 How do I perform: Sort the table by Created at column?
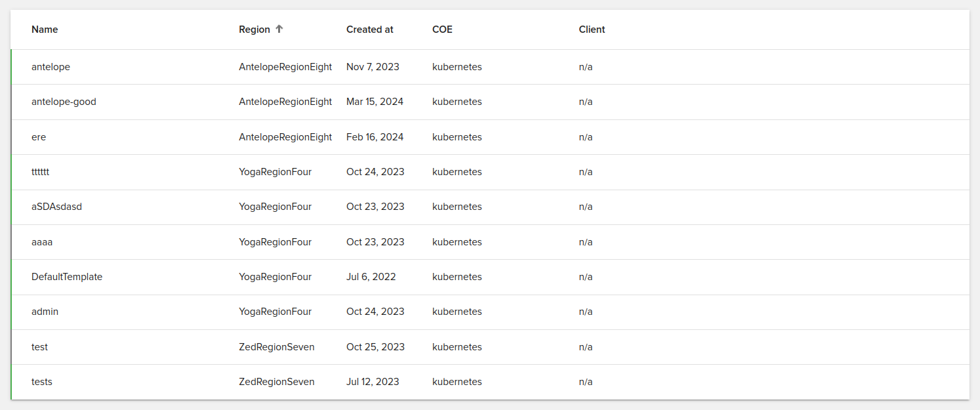pyautogui.click(x=369, y=29)
